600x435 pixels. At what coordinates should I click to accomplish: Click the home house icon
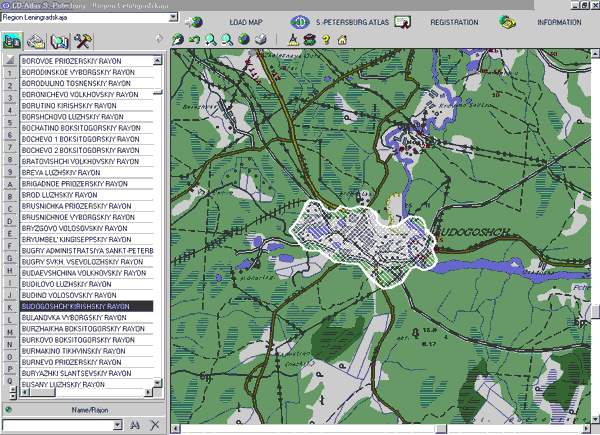pyautogui.click(x=342, y=39)
